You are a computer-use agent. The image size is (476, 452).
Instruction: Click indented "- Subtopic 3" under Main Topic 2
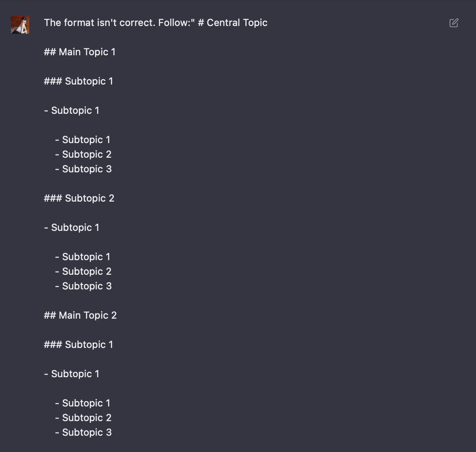(x=83, y=432)
